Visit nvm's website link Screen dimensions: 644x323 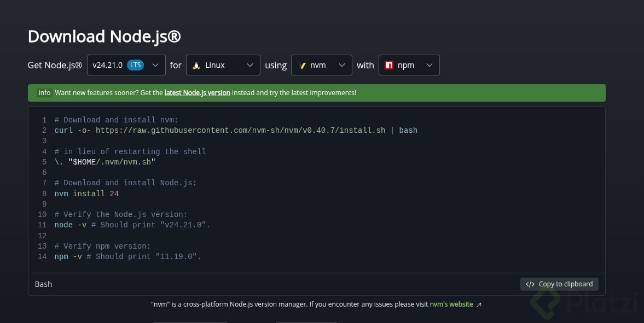click(x=451, y=304)
